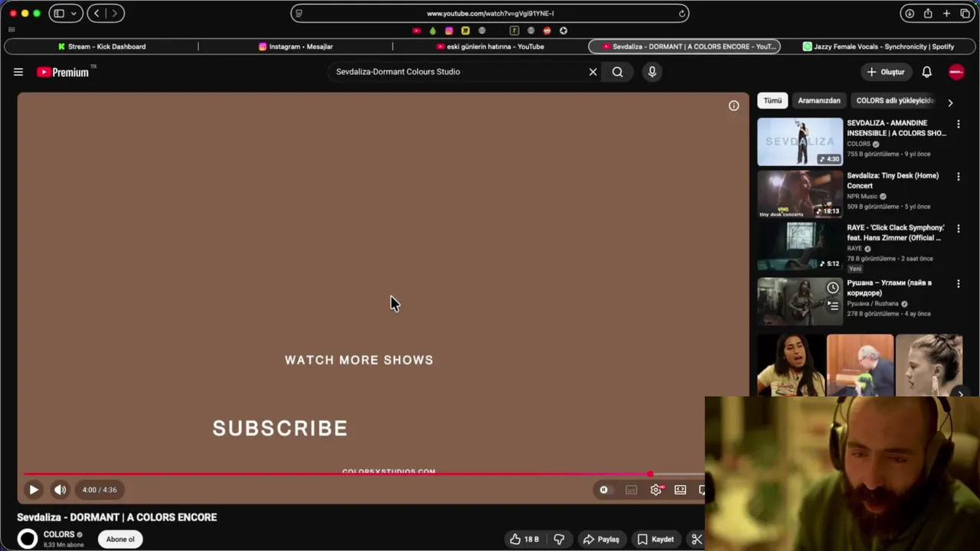Select the Tümü filter chip

click(x=773, y=100)
